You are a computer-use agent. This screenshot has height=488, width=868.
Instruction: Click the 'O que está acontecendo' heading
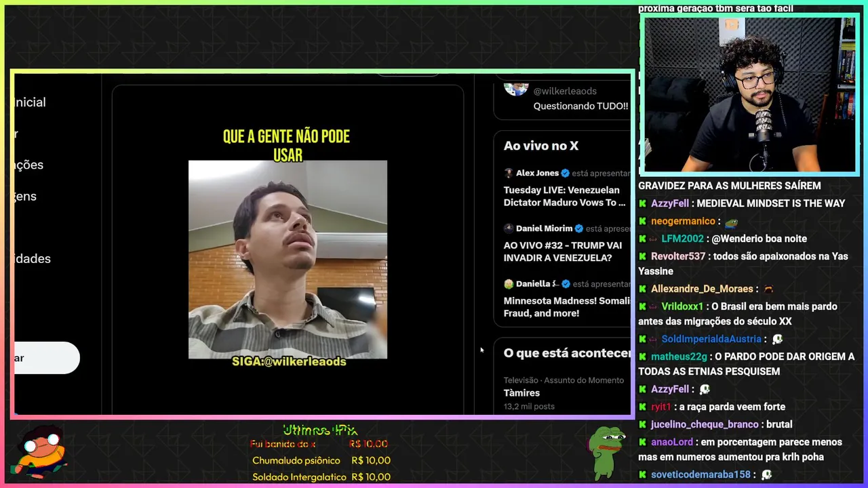(567, 353)
